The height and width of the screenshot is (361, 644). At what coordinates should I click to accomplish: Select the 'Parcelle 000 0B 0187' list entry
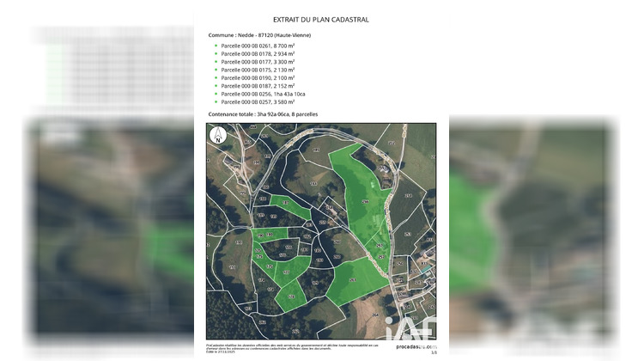coord(258,86)
